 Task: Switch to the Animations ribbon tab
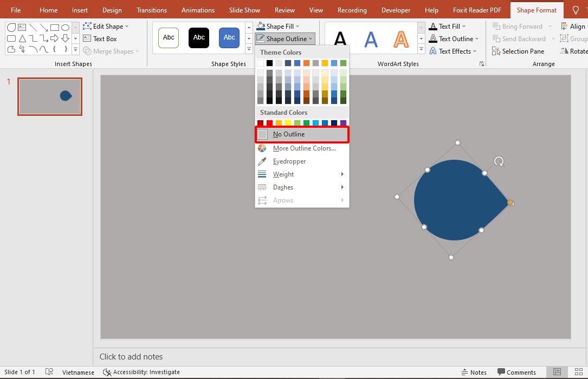(x=198, y=10)
